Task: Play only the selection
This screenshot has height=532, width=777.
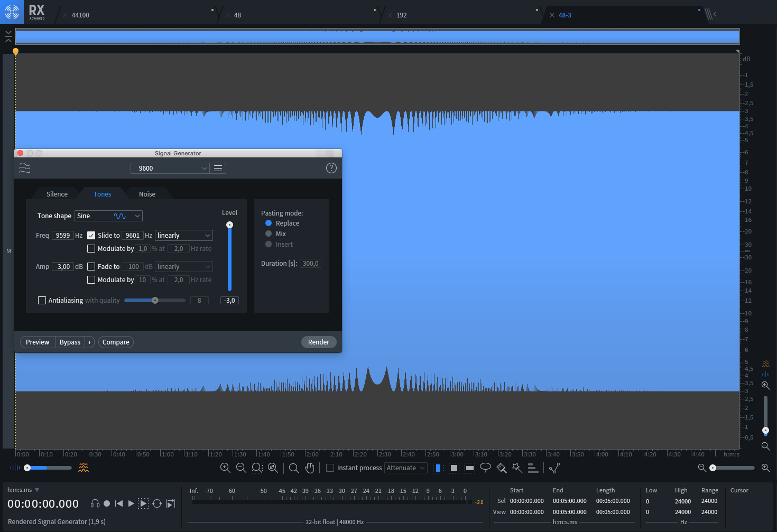Action: [143, 503]
